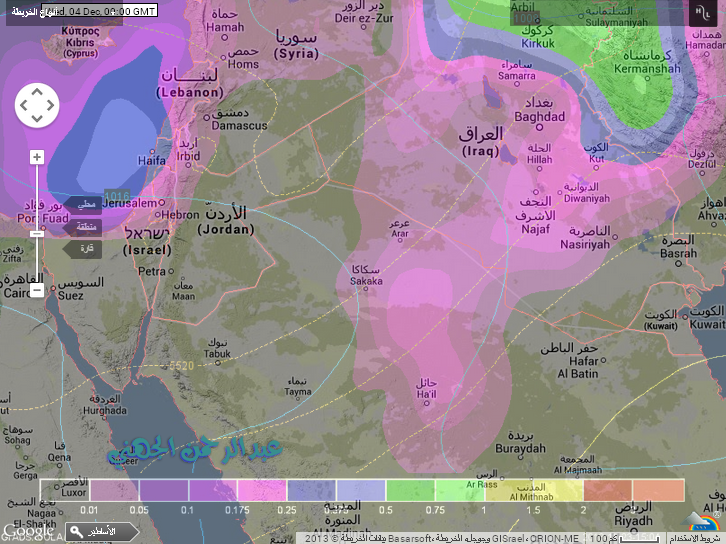Viewport: 726px width, 544px height.
Task: Click the pan left arrow in navigation control
Action: point(24,105)
